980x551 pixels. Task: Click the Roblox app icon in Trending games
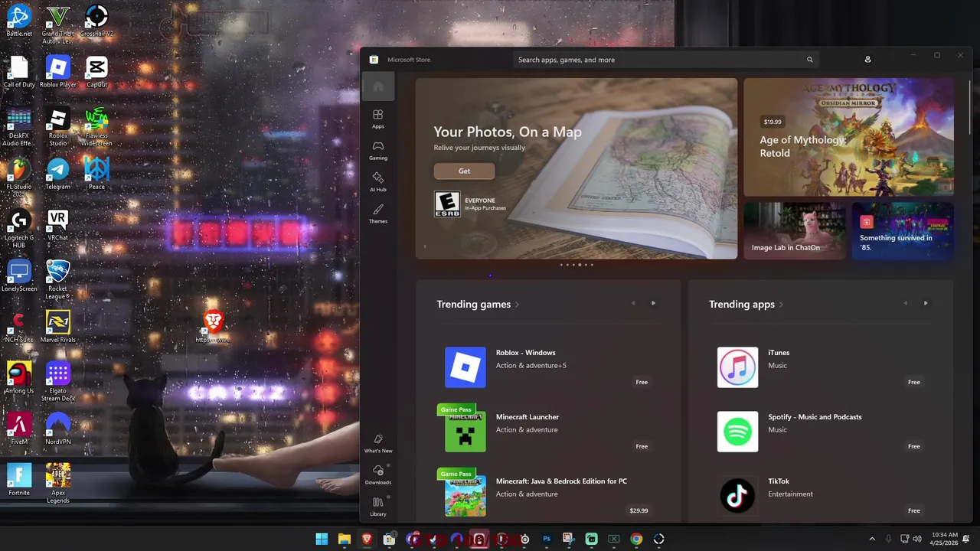pos(465,367)
